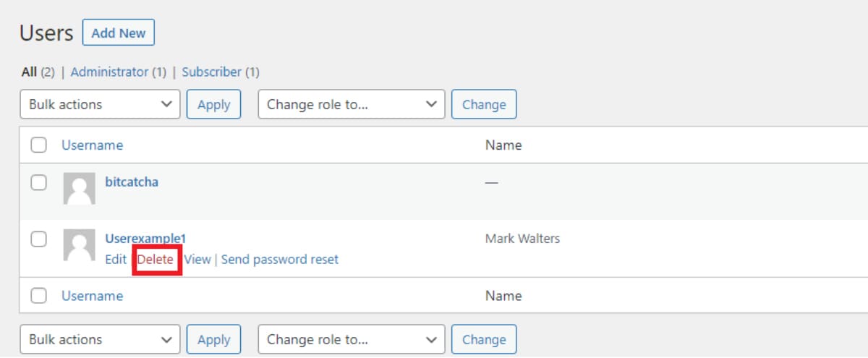The width and height of the screenshot is (868, 358).
Task: Click the bitcatcha user avatar image
Action: point(79,189)
